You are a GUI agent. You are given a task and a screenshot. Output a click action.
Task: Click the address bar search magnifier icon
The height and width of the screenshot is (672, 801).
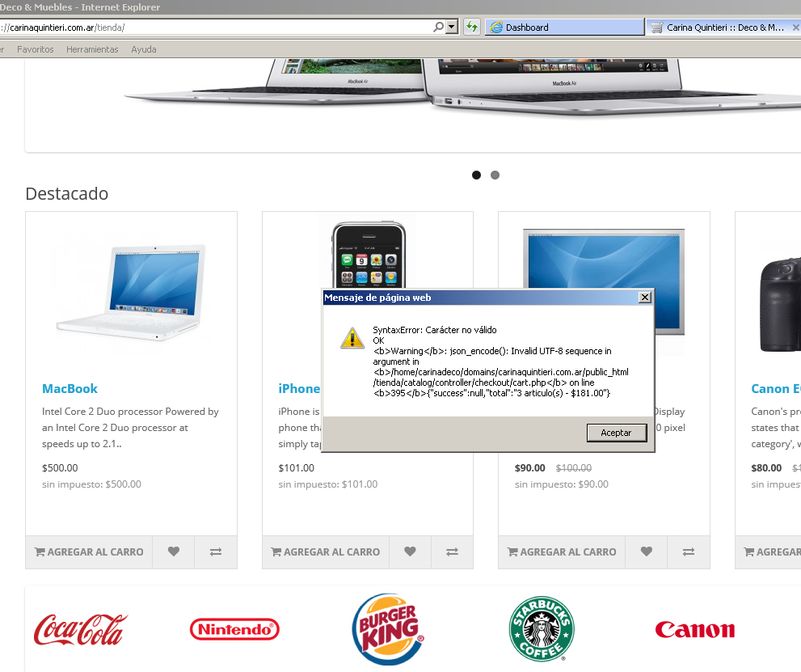[438, 27]
